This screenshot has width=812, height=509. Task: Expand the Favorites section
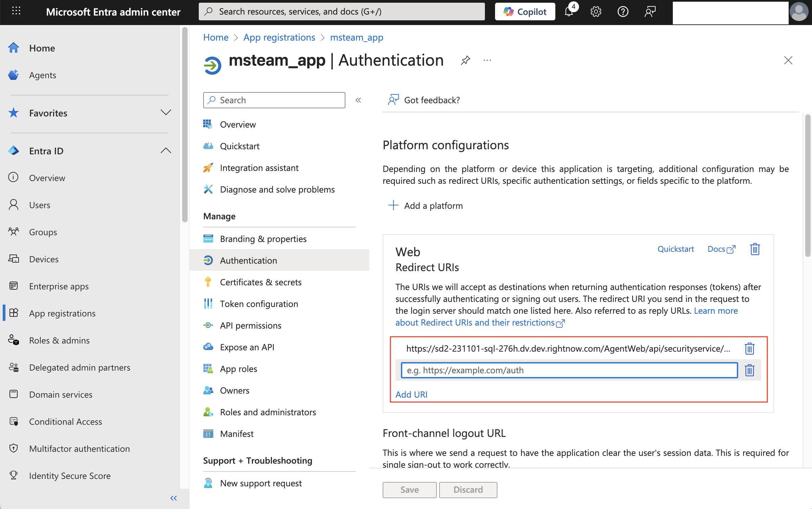pyautogui.click(x=166, y=113)
